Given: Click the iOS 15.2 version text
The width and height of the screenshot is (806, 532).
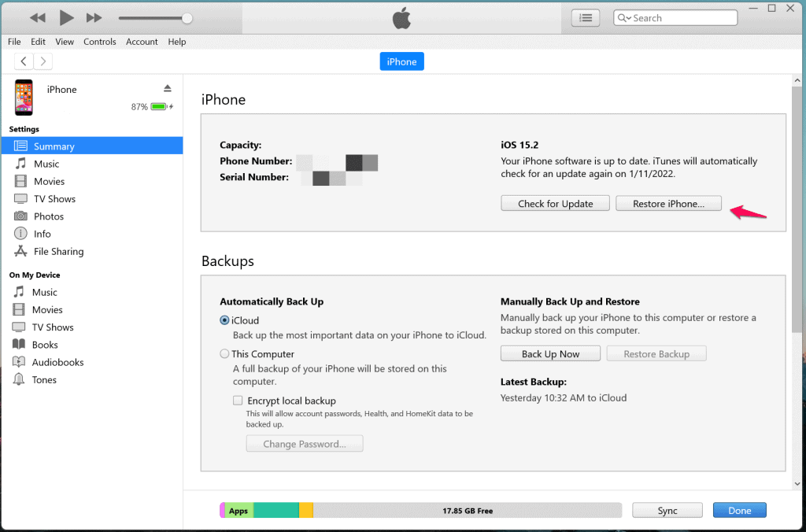Looking at the screenshot, I should 519,145.
